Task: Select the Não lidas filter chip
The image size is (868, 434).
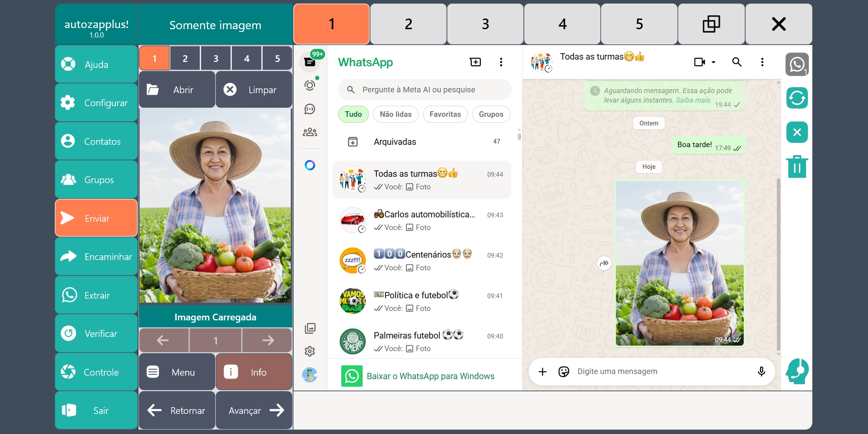Action: tap(395, 114)
